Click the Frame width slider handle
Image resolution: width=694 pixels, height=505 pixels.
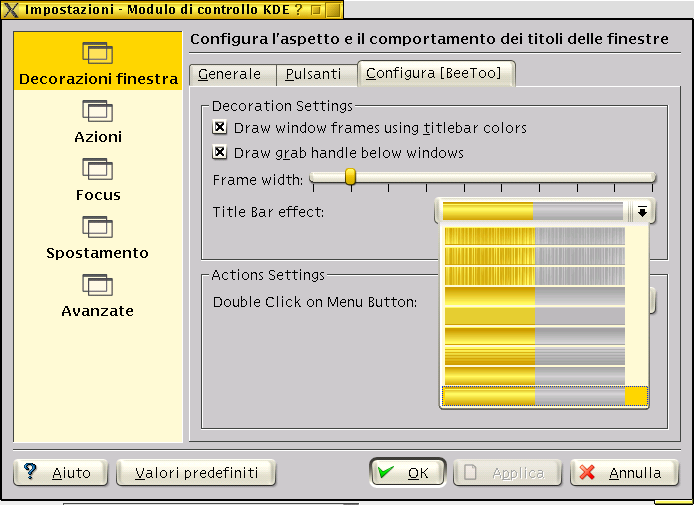[350, 176]
